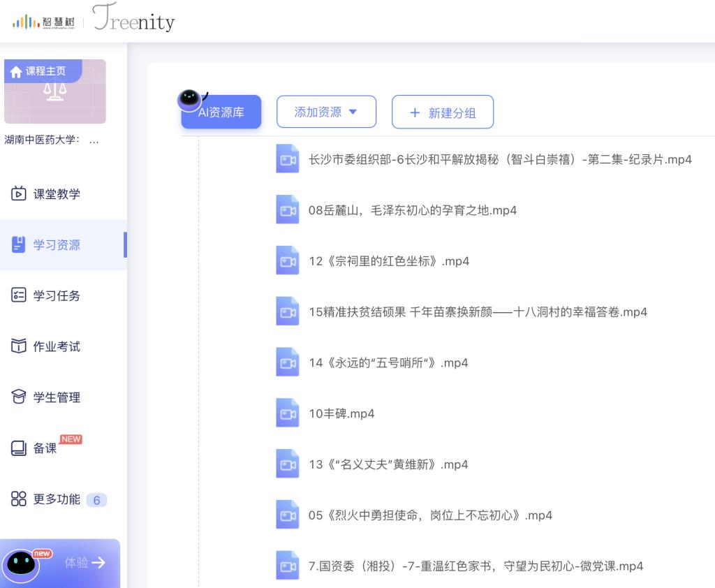Open the 课程主页 tab

(x=43, y=71)
